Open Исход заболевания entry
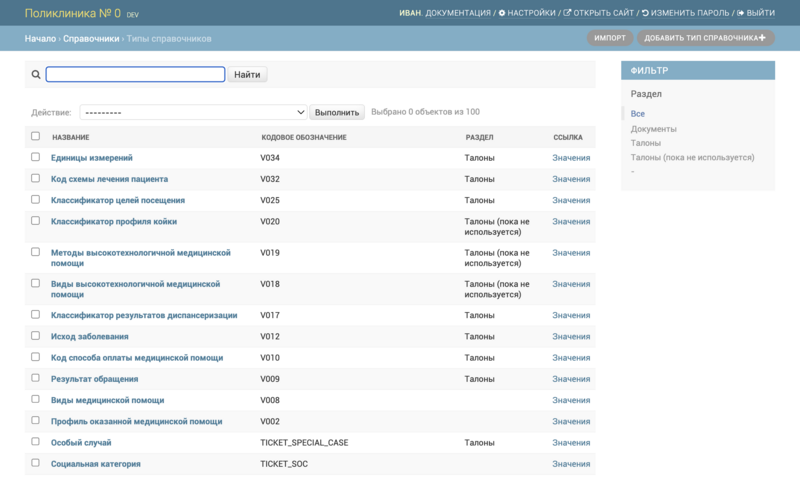Screen dimensions: 800x480 (90, 336)
